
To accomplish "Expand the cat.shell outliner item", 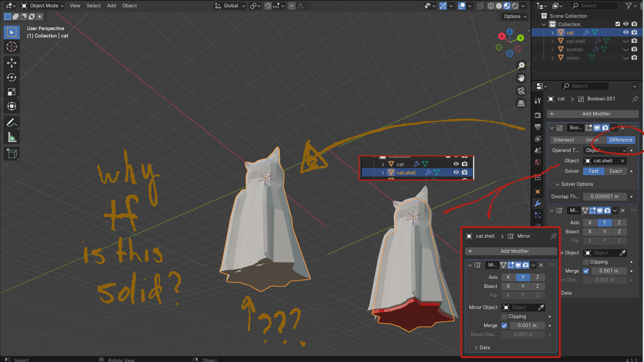I will coord(553,41).
